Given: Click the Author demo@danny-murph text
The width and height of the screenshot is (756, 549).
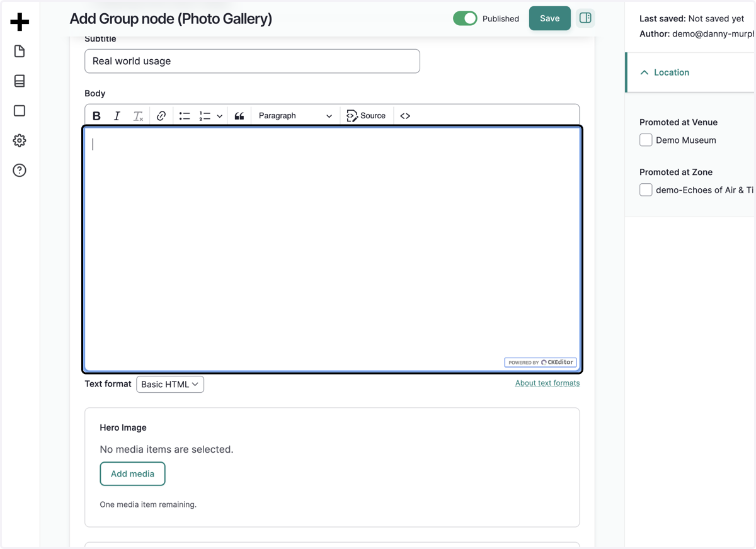Looking at the screenshot, I should tap(697, 34).
